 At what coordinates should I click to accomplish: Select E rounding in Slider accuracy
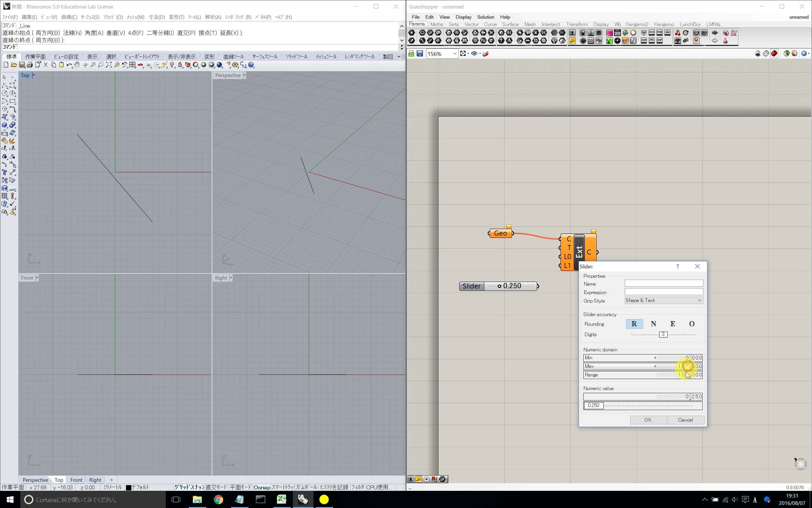[x=672, y=324]
